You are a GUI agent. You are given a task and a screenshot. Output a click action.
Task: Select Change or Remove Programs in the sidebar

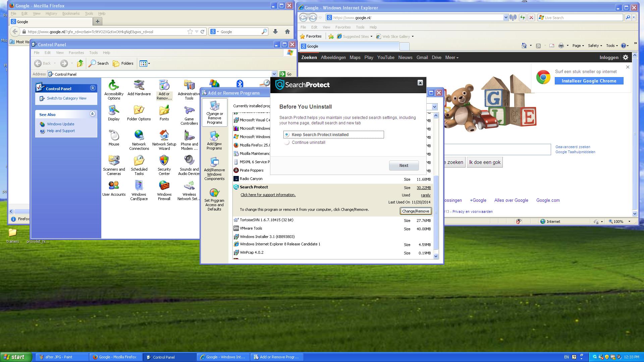pyautogui.click(x=214, y=112)
